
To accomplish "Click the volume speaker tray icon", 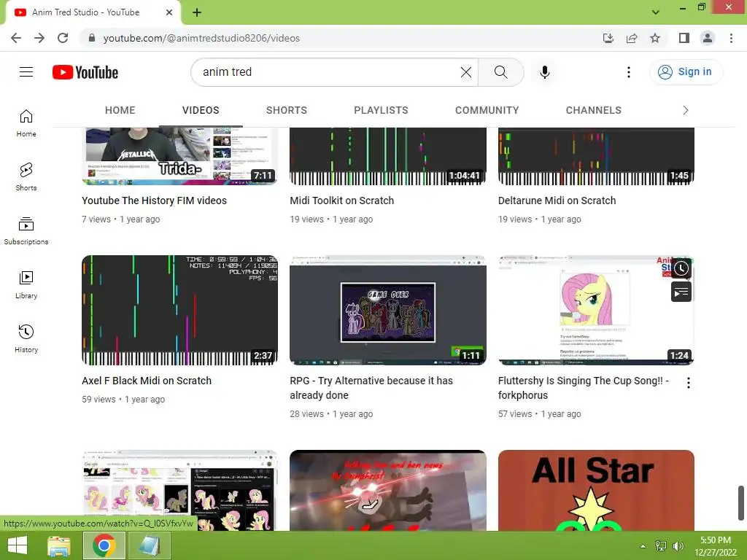I will (678, 545).
